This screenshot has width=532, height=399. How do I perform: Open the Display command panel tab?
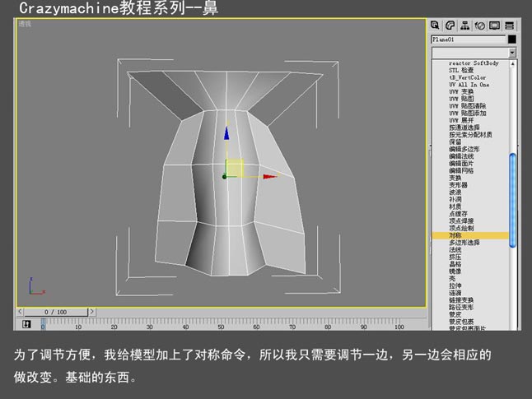click(x=495, y=26)
